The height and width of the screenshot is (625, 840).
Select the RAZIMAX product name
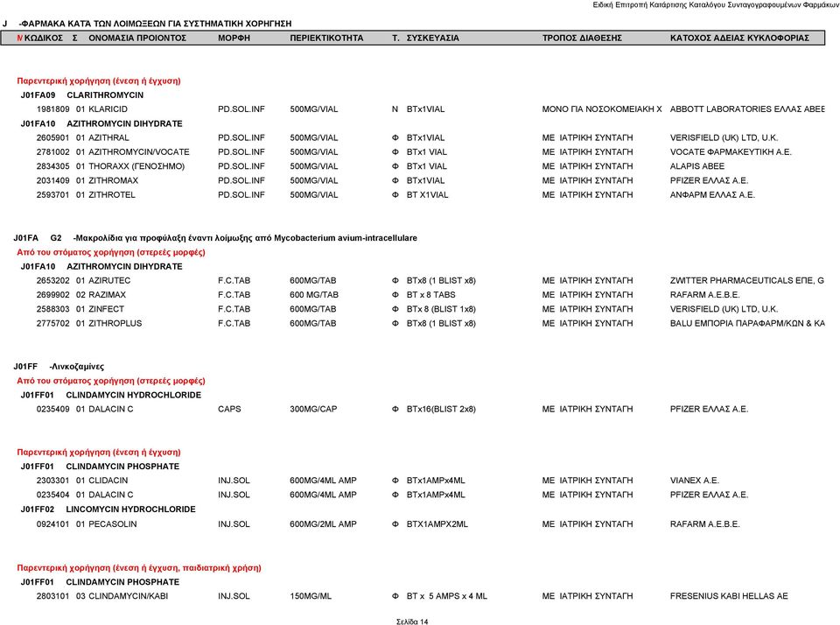pyautogui.click(x=107, y=295)
